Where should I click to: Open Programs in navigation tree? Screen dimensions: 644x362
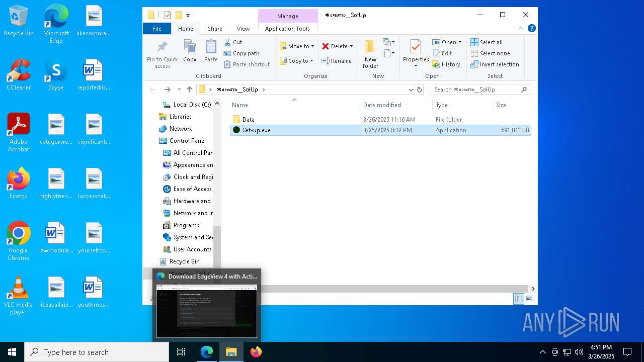[x=181, y=225]
